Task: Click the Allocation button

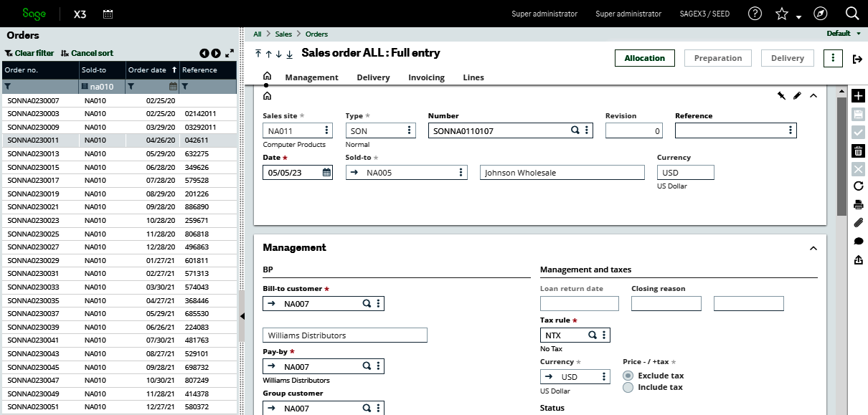Action: click(644, 57)
